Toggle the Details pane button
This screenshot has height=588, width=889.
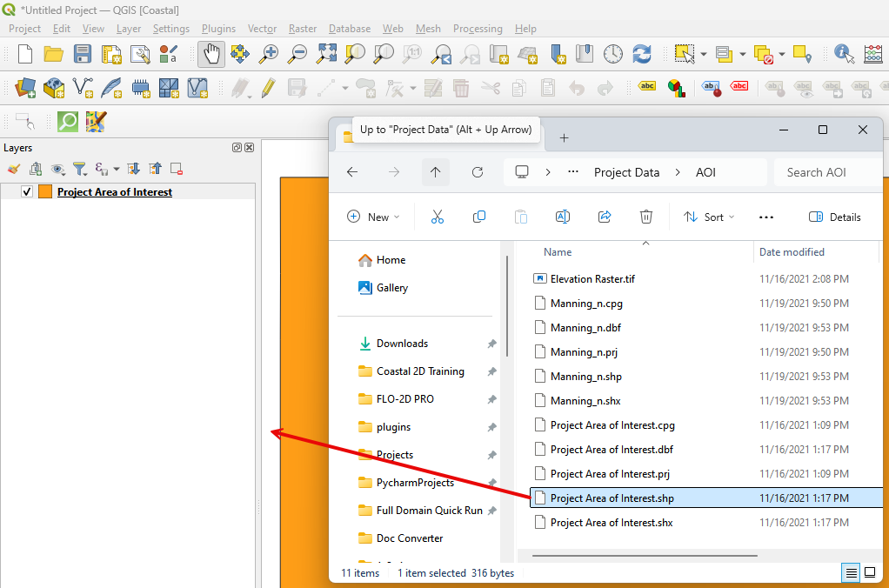[x=834, y=217]
